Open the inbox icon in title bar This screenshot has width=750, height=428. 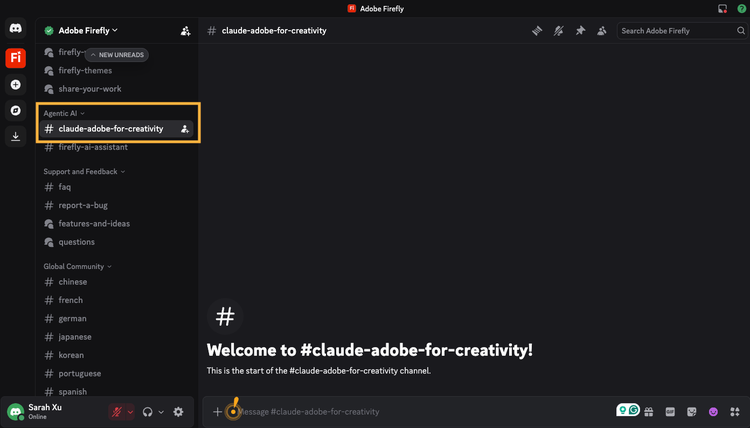[x=722, y=9]
